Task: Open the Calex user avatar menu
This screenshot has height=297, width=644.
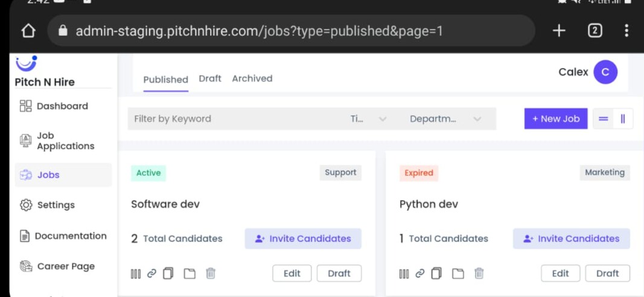Action: coord(605,72)
